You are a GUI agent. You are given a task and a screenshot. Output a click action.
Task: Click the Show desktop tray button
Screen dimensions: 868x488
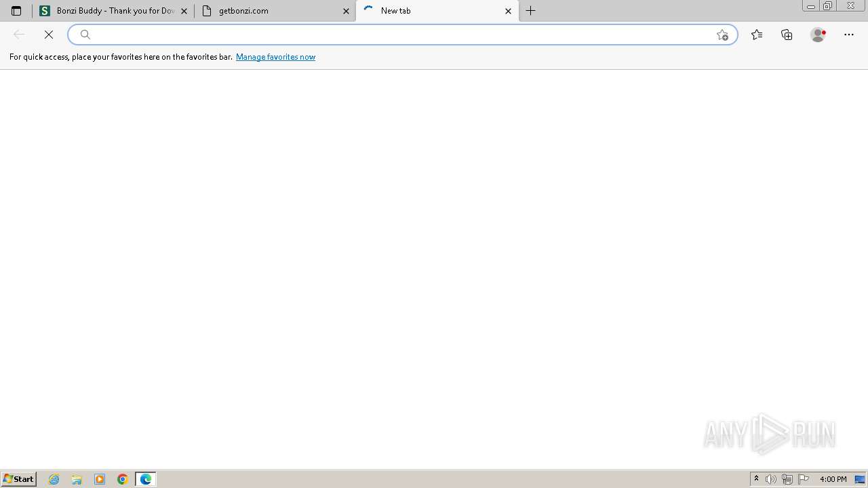click(x=861, y=479)
